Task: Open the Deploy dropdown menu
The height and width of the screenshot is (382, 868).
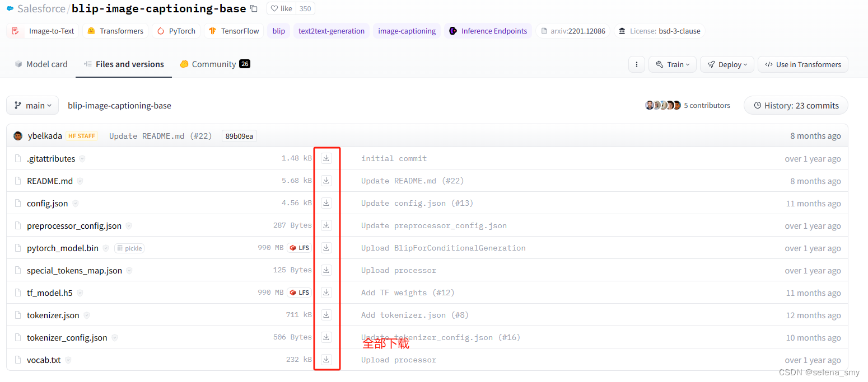Action: click(x=727, y=64)
